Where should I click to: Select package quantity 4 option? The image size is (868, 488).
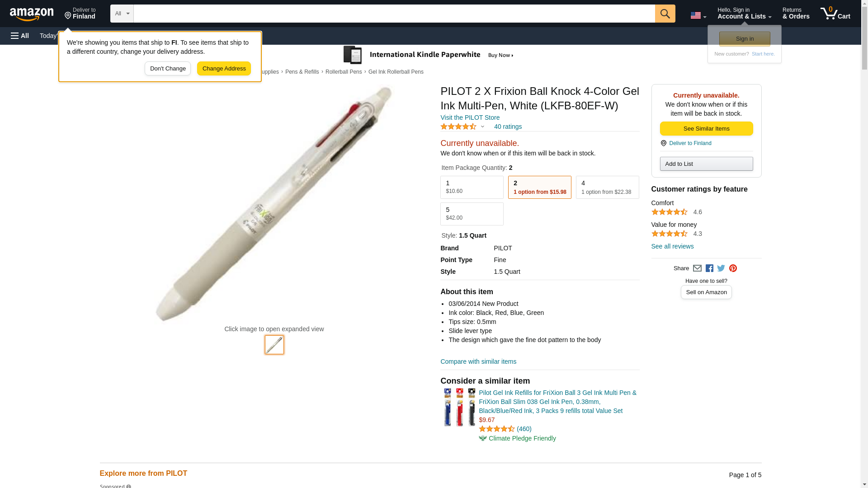[x=607, y=187]
